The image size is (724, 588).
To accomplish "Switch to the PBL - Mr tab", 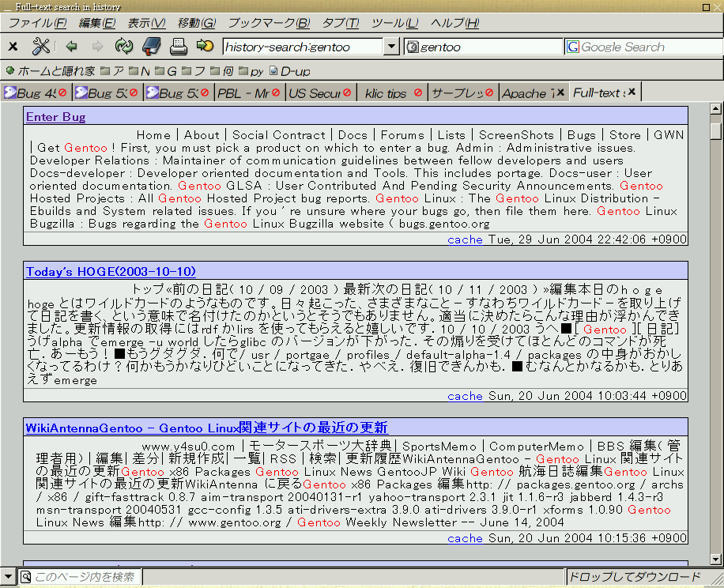I will pyautogui.click(x=243, y=92).
